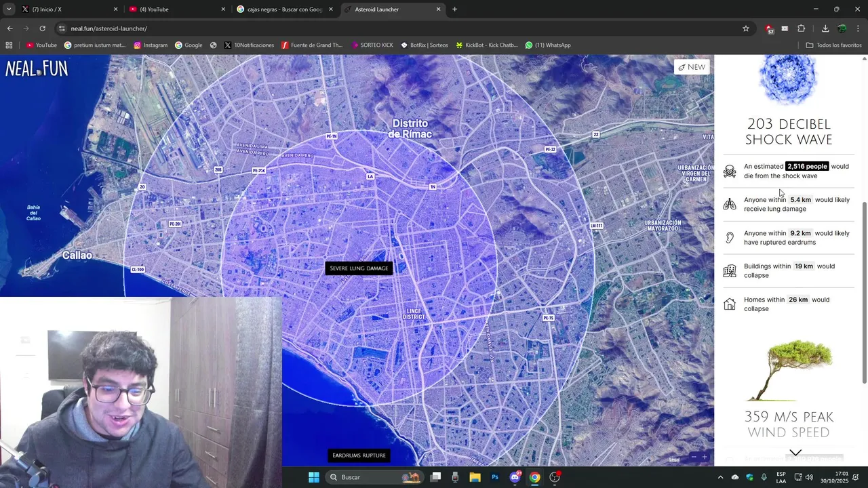Open the (11) WhatsApp bookmark
The height and width of the screenshot is (488, 868).
548,45
